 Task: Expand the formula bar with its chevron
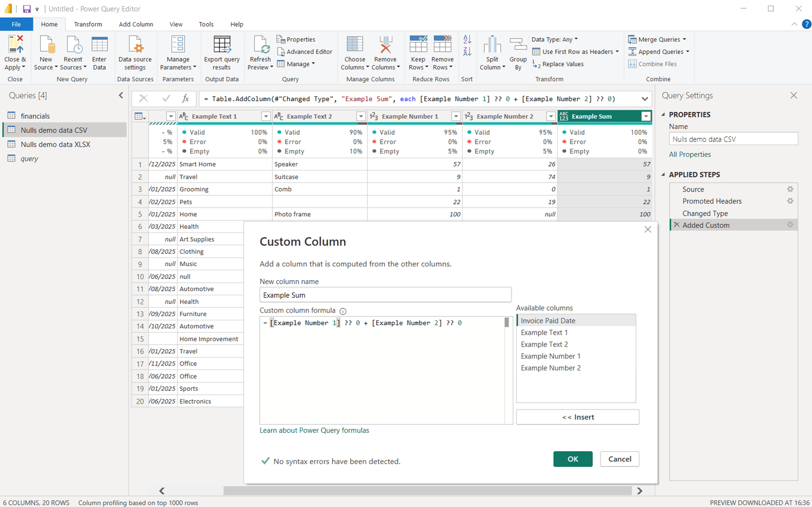click(645, 99)
